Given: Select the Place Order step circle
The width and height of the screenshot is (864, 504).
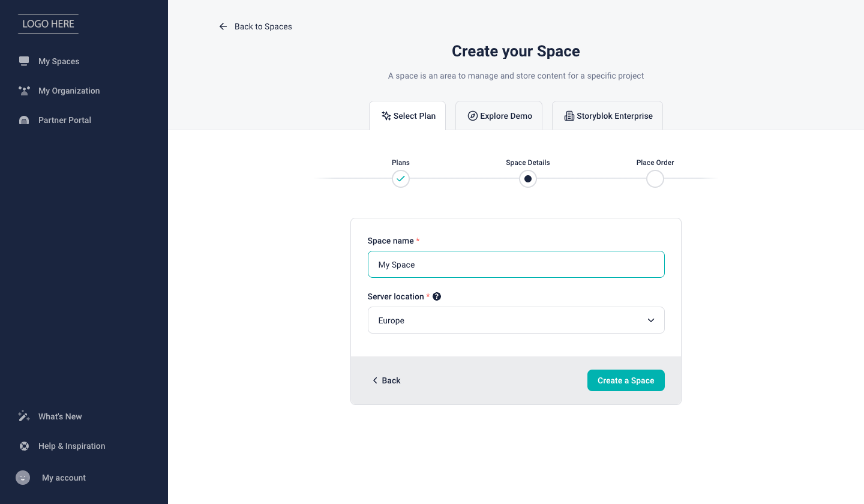Looking at the screenshot, I should click(x=655, y=179).
